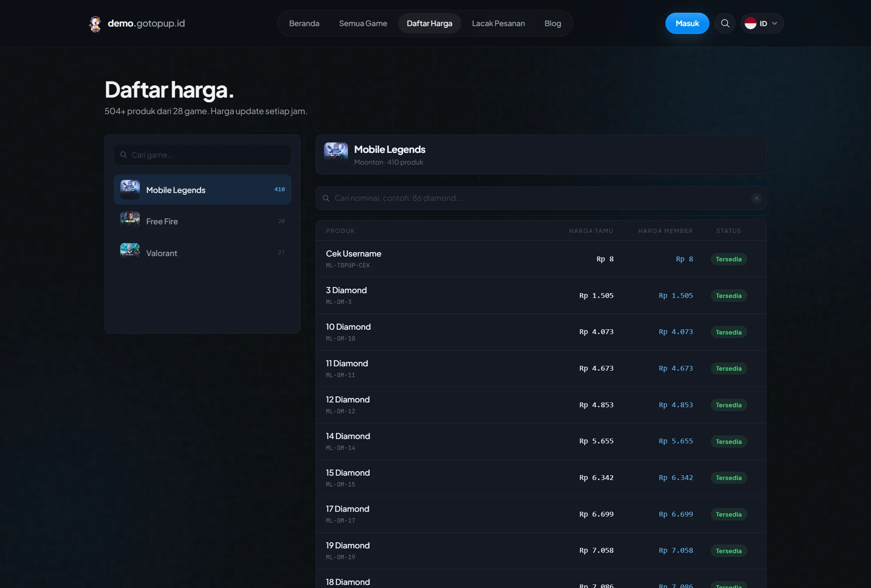
Task: Click the ML-DM-17 product code
Action: click(x=341, y=520)
